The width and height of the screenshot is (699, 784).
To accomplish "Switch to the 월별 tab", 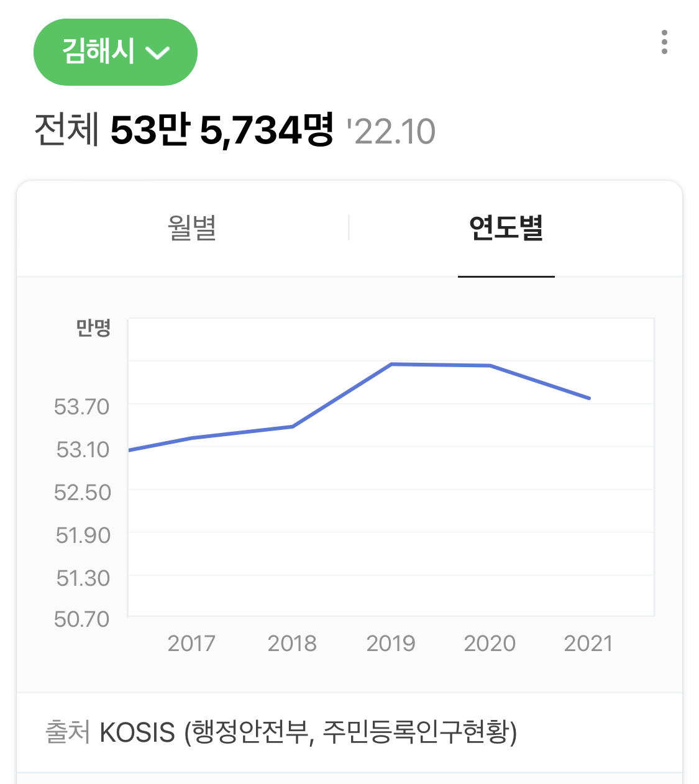I will [x=192, y=228].
